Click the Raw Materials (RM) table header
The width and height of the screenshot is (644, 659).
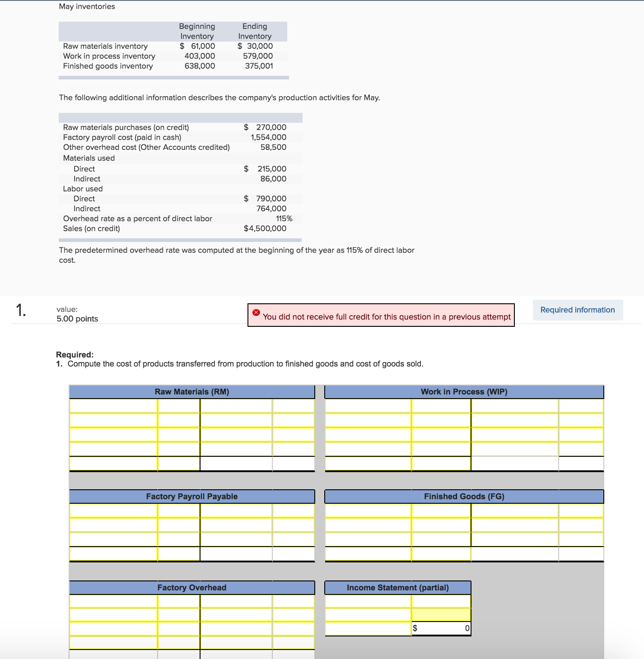coord(192,392)
